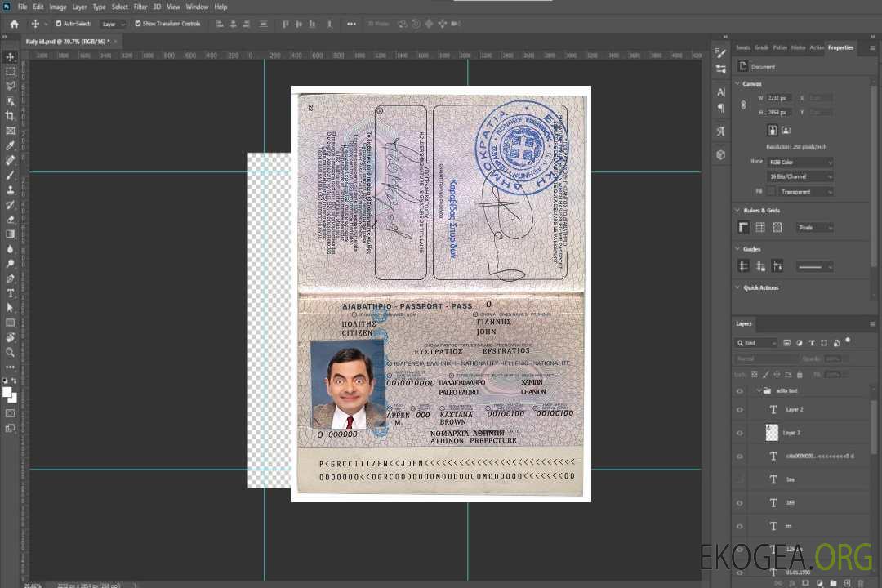Open the guide line style dropdown

(815, 267)
